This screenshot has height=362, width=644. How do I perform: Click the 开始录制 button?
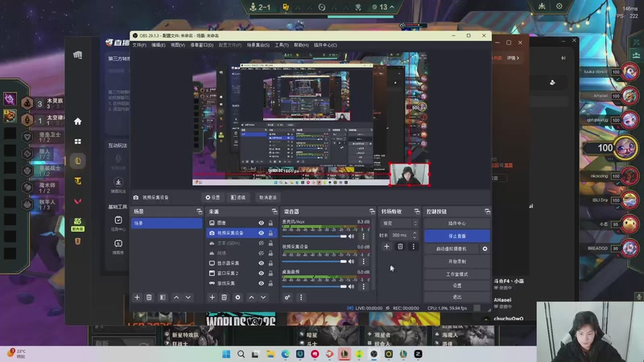point(457,261)
